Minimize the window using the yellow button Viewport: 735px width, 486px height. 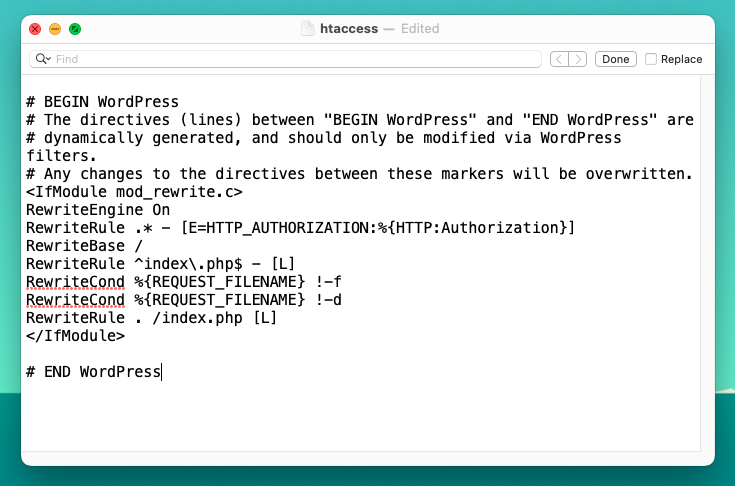pyautogui.click(x=55, y=29)
